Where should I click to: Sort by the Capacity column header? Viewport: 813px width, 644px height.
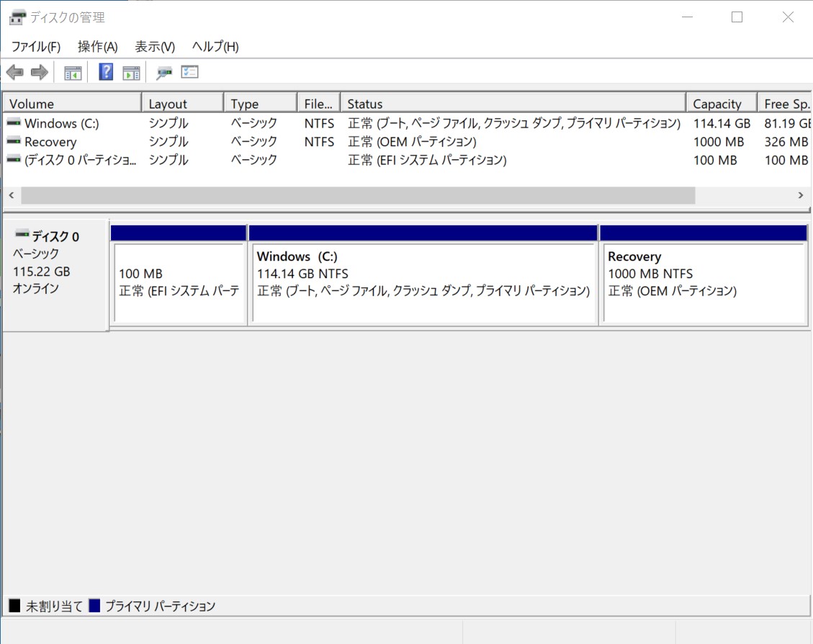[722, 104]
